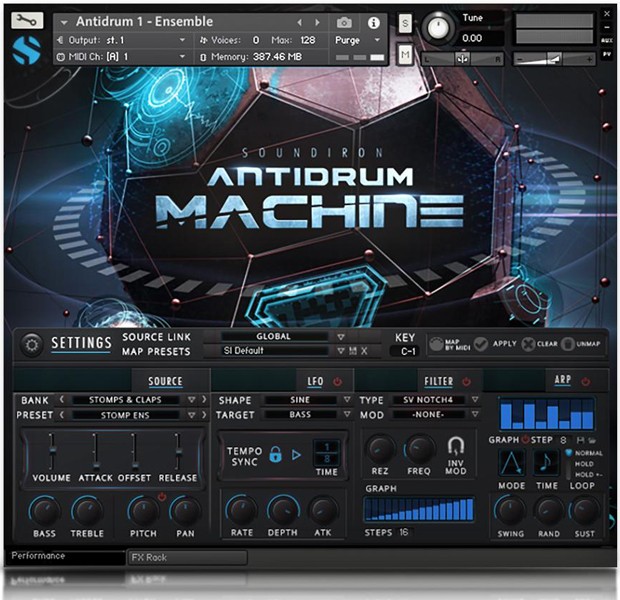Click the Arp Time note icon
This screenshot has width=620, height=600.
pos(546,462)
